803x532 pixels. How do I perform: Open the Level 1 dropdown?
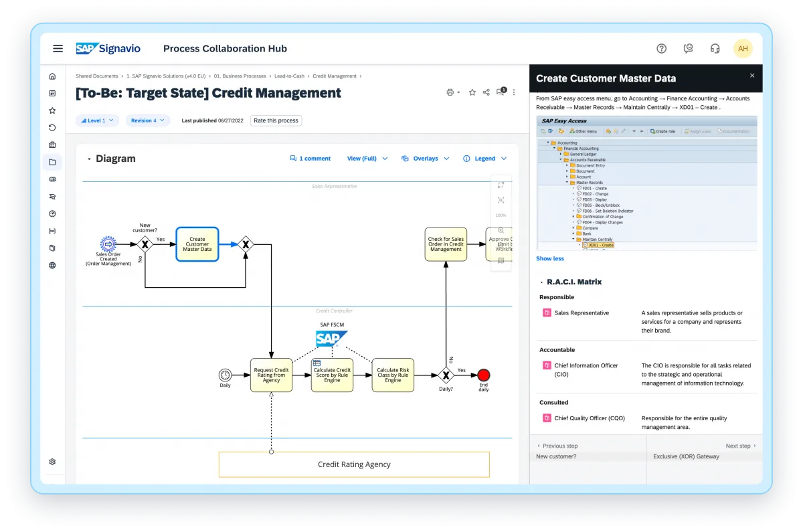[97, 120]
